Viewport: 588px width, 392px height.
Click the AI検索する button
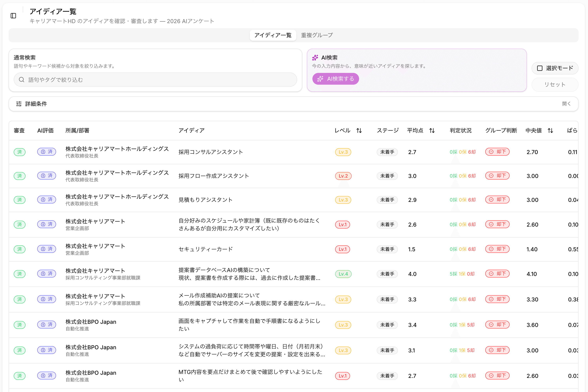[x=336, y=79]
